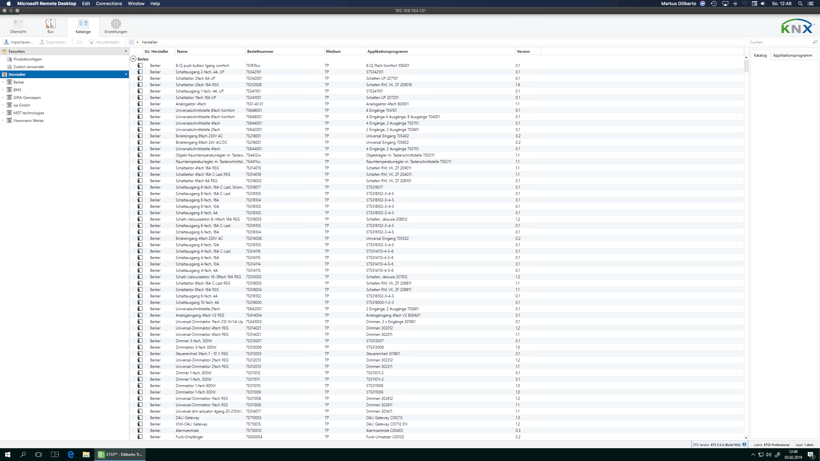Viewport: 820px width, 461px height.
Task: Click the GIRA Giersiepen manufacturer icon
Action: click(9, 98)
